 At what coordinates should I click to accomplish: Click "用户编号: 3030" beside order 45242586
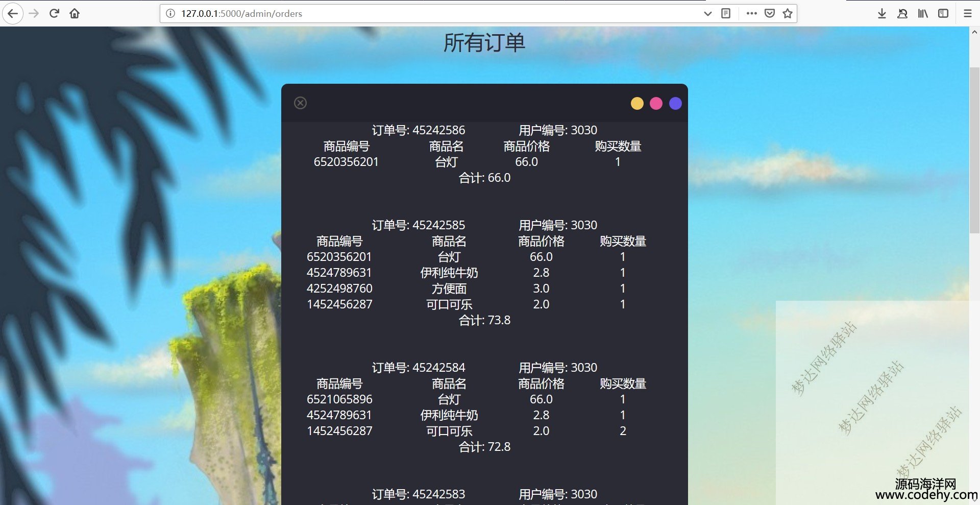pos(558,130)
